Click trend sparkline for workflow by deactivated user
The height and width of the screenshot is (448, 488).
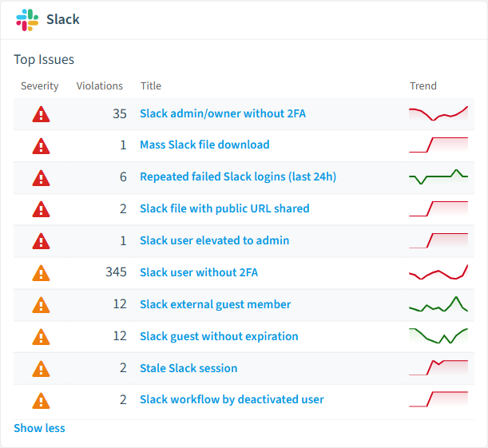click(x=438, y=399)
